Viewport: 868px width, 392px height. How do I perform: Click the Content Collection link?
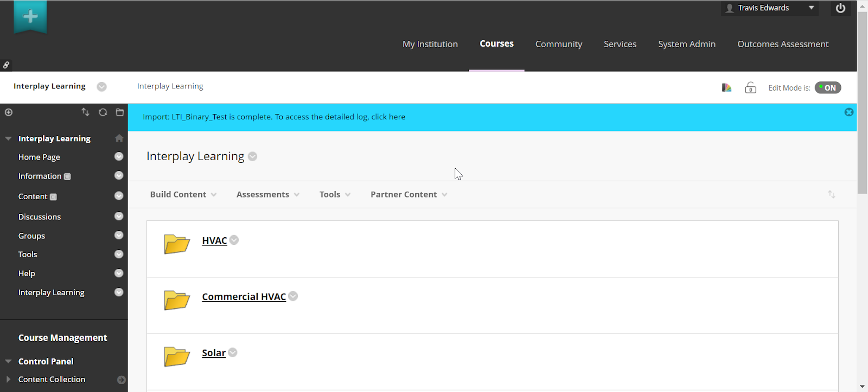pyautogui.click(x=52, y=380)
